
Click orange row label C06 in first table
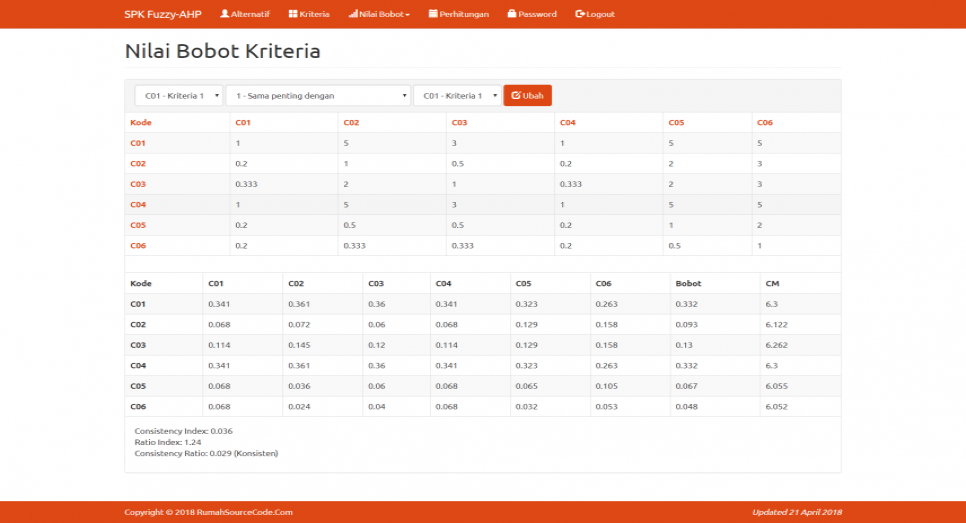pos(138,245)
